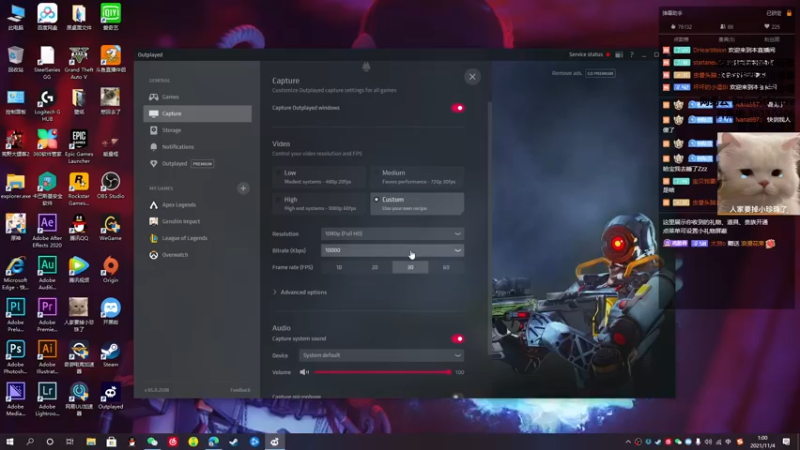Image resolution: width=800 pixels, height=450 pixels.
Task: Open the Windows Start menu
Action: (x=10, y=442)
